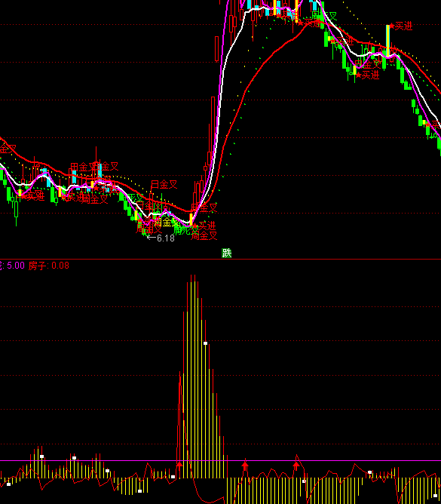Click the green 周死叉 signal label
The width and height of the screenshot is (441, 504).
point(186,230)
